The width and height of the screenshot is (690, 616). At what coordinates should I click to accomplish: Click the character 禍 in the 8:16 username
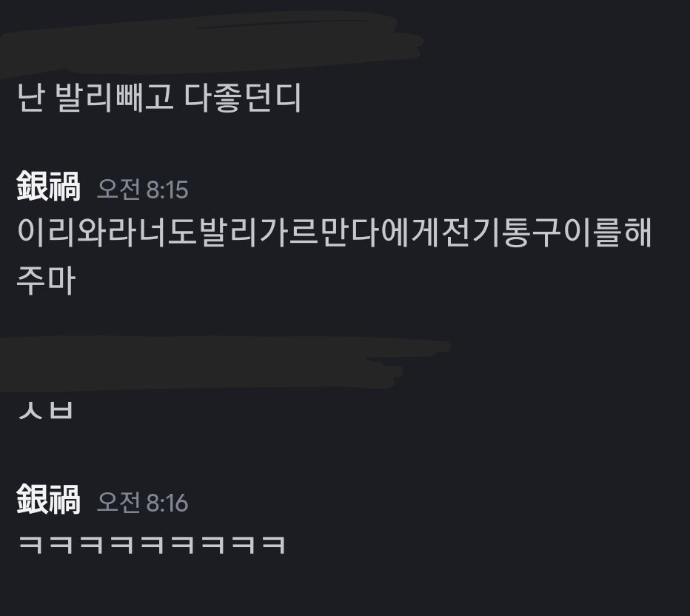(64, 499)
